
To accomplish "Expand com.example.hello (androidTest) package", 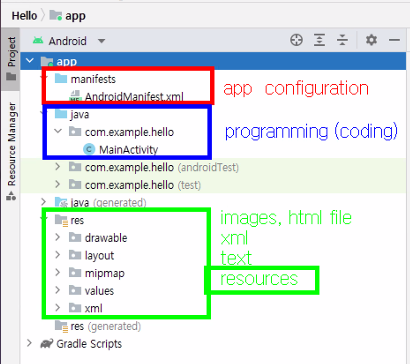I will click(x=58, y=166).
